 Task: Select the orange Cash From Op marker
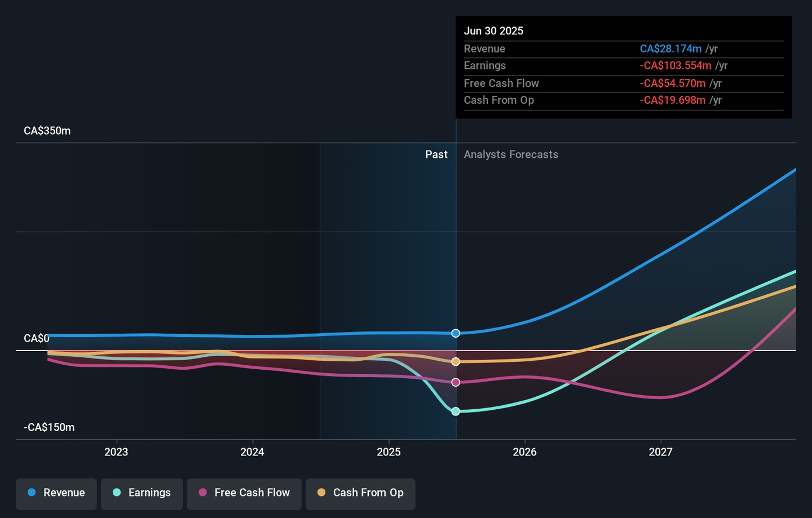(456, 361)
